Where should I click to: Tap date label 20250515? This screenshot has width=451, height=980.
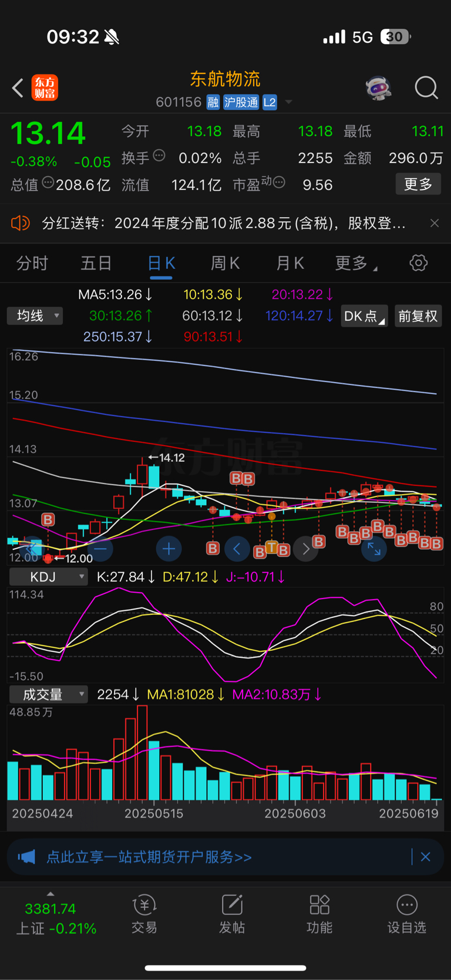pyautogui.click(x=154, y=813)
